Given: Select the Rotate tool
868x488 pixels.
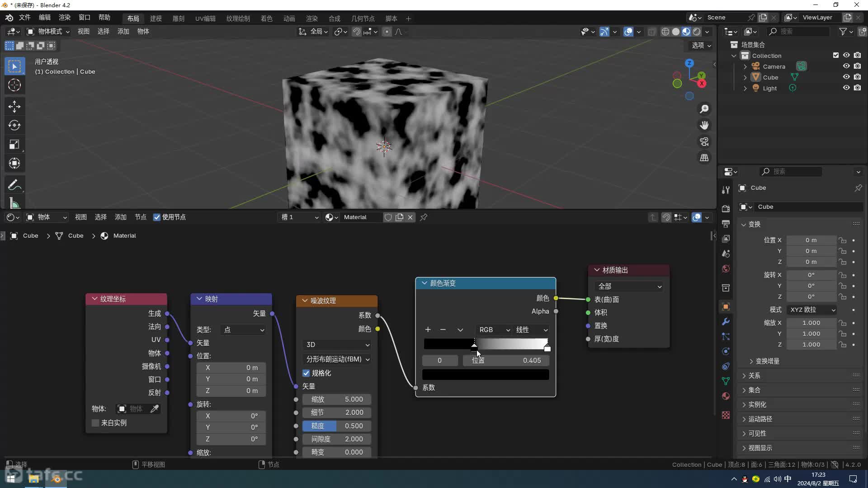Looking at the screenshot, I should click(14, 125).
